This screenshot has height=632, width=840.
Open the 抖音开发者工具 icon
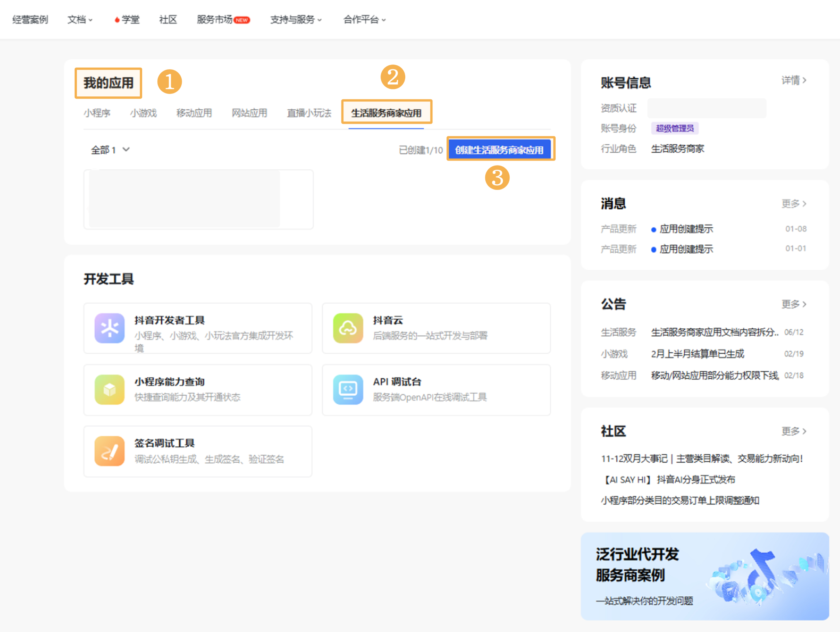[109, 328]
